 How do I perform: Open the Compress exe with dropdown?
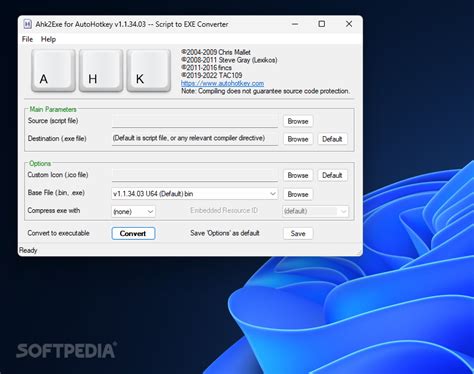pos(133,212)
